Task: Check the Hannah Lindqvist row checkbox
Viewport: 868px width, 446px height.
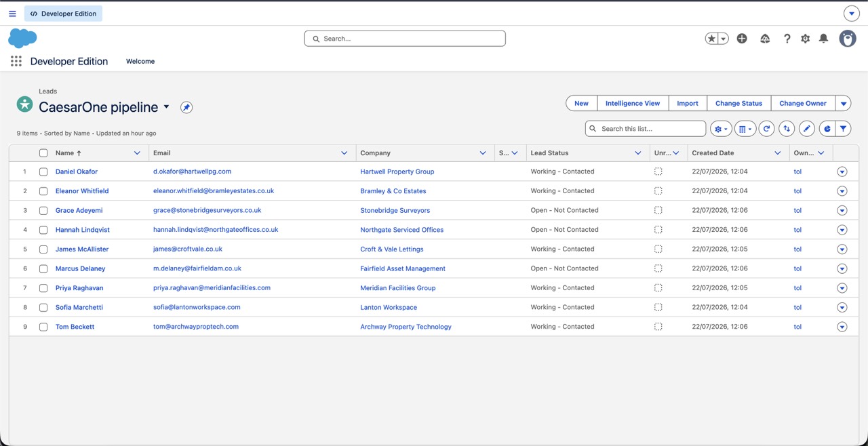Action: tap(43, 230)
